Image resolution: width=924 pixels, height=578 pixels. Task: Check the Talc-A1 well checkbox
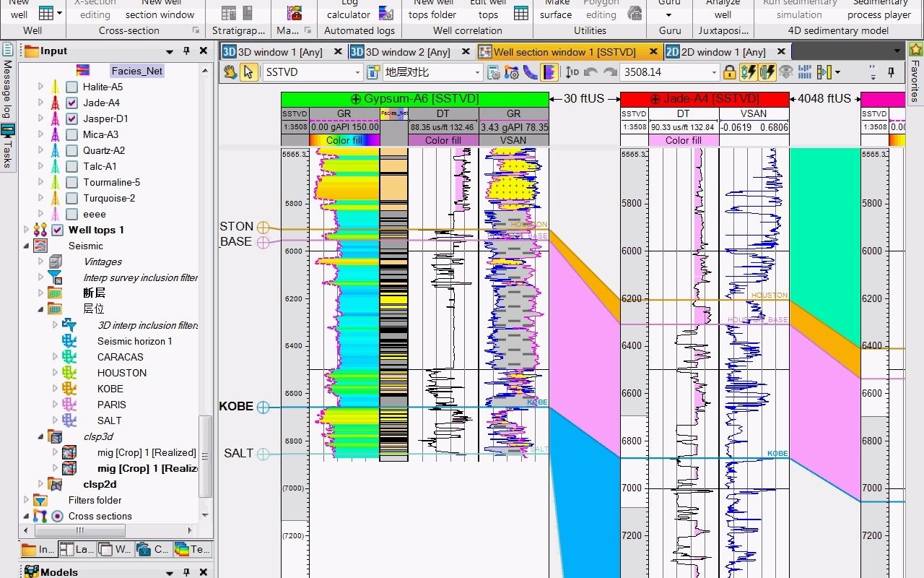[71, 166]
